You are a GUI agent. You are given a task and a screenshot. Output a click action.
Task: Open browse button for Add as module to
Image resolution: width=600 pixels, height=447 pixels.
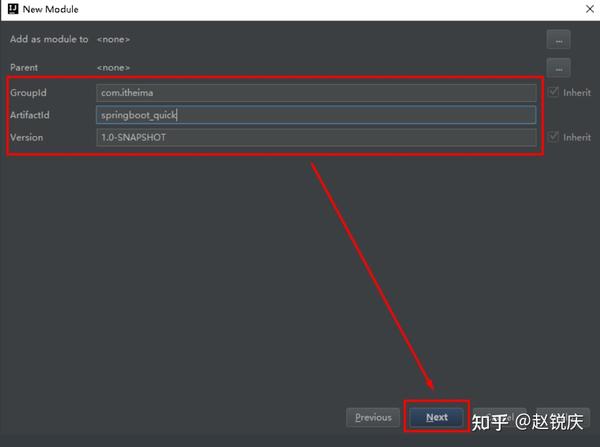click(x=558, y=40)
